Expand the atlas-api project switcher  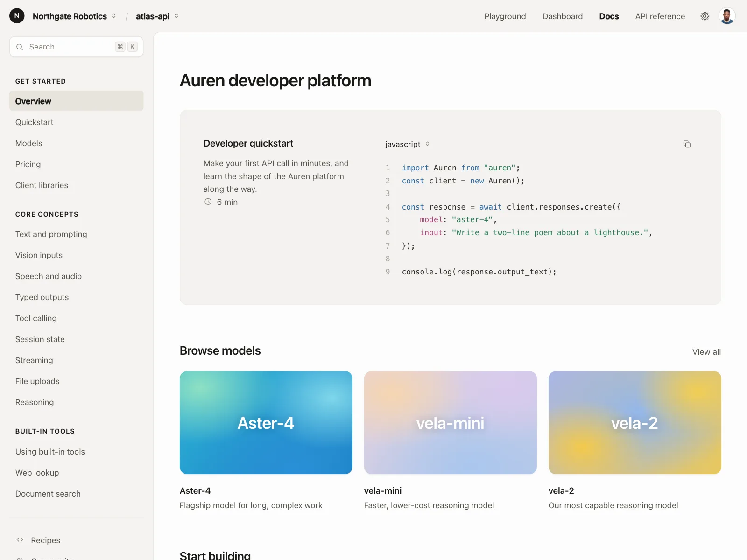(176, 16)
